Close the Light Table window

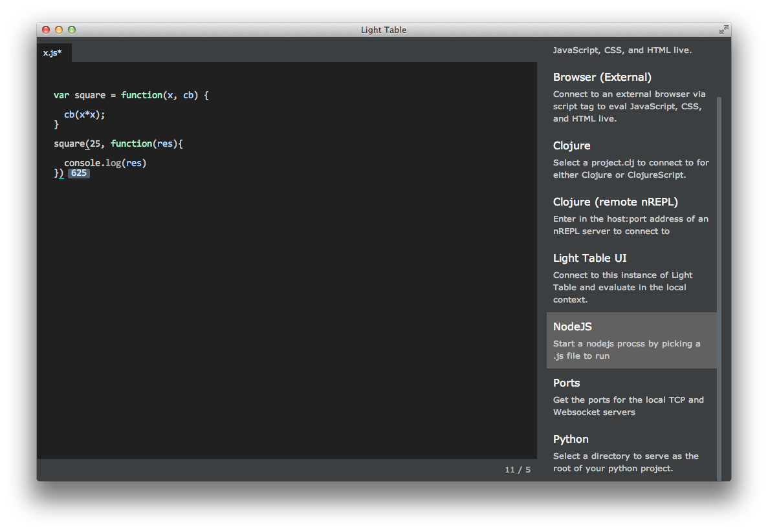[x=46, y=30]
